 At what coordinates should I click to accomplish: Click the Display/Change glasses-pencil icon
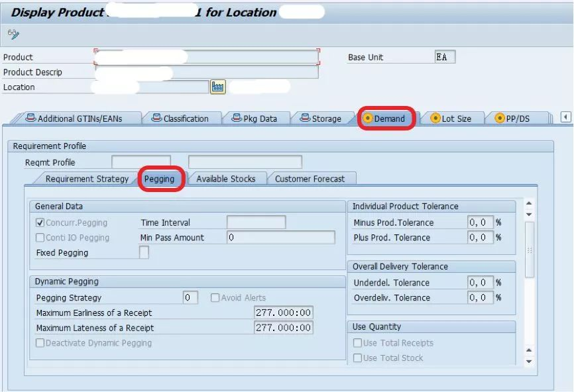[x=13, y=34]
